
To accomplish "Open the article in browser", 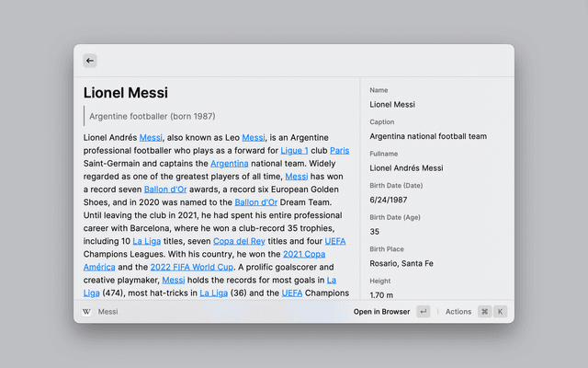I will 381,312.
